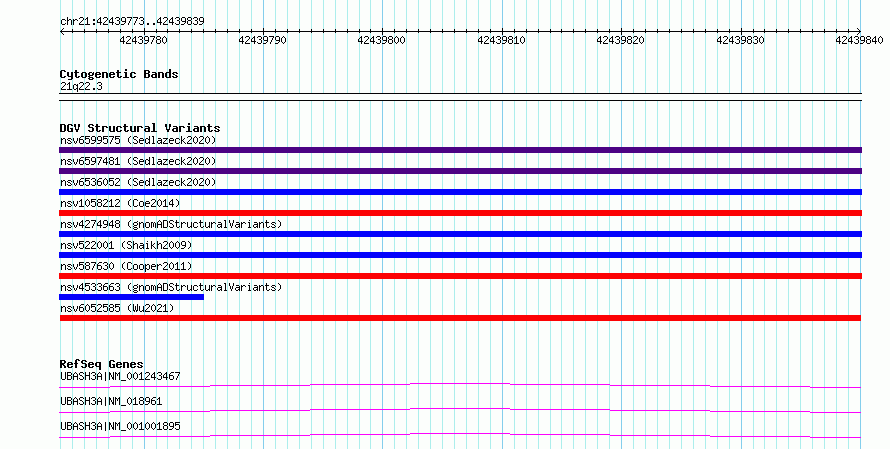Click the purple bar under nsv6597481

pos(460,171)
